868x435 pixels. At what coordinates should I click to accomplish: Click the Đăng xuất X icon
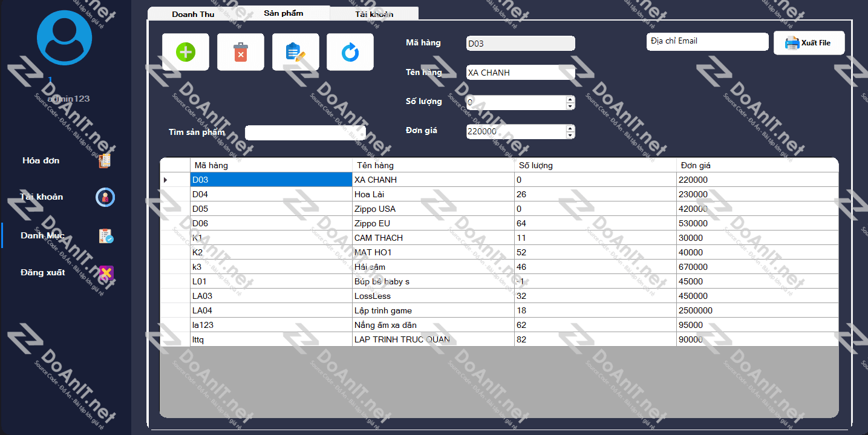[x=106, y=273]
